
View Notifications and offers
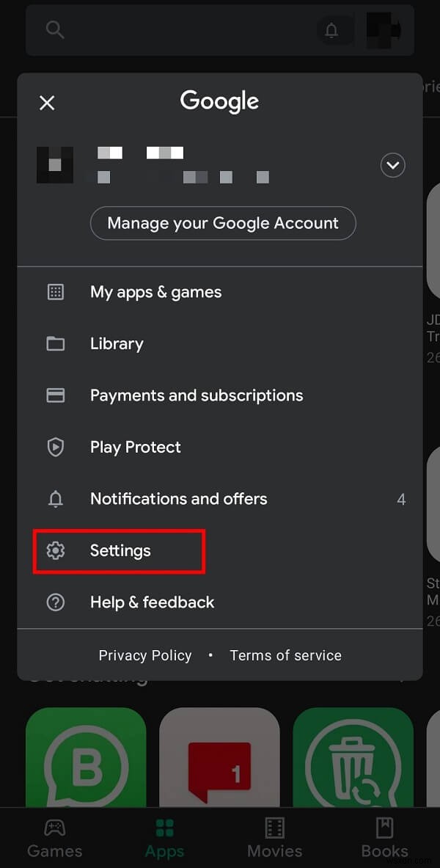click(x=178, y=499)
